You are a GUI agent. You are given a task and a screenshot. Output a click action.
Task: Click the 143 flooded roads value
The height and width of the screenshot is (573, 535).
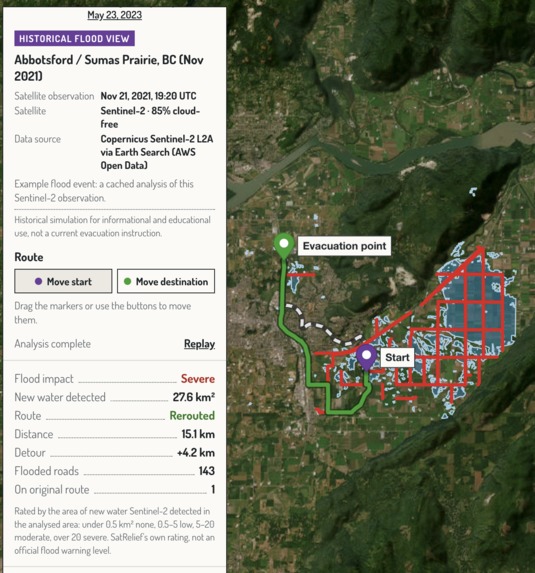tap(206, 471)
